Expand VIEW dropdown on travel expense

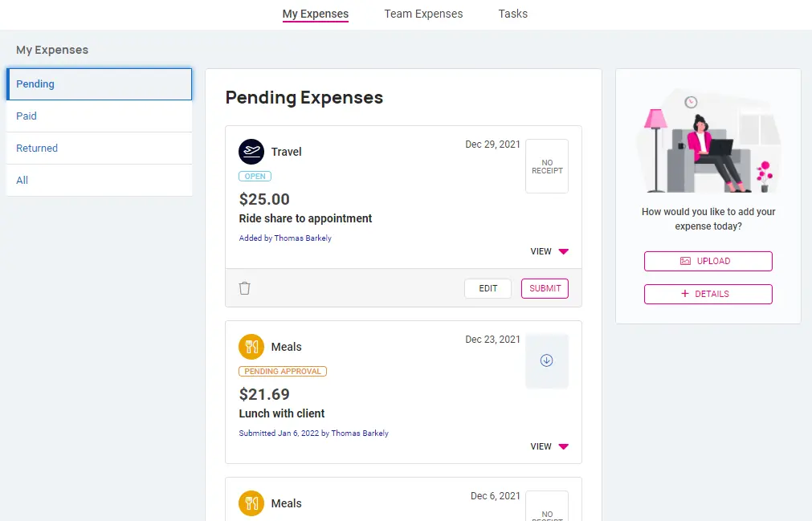tap(549, 250)
